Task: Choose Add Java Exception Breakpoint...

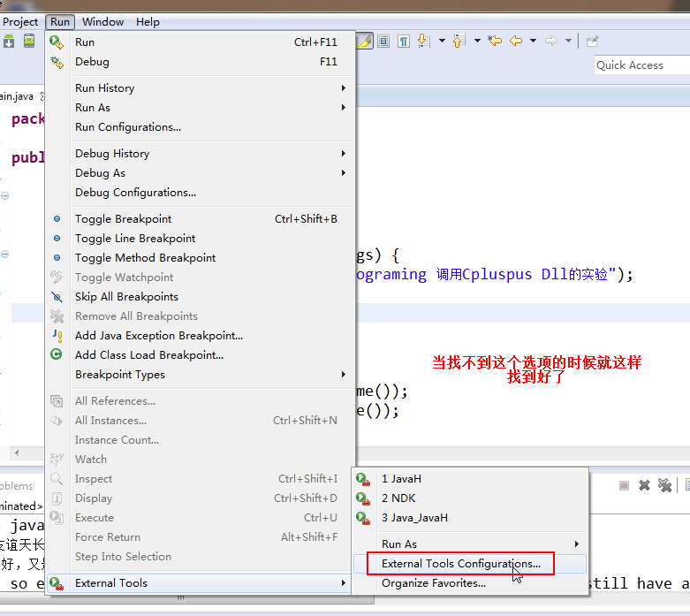Action: tap(201, 336)
